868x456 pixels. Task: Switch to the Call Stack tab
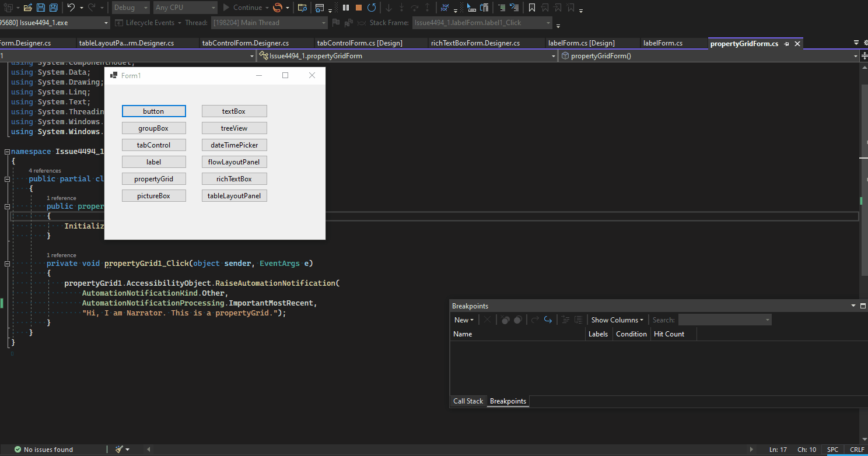click(468, 401)
